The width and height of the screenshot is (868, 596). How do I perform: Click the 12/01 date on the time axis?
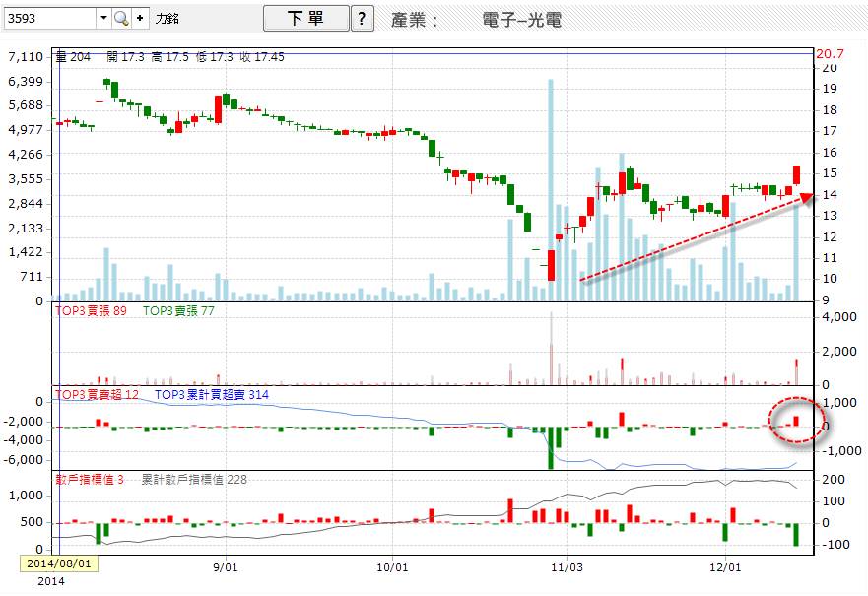pyautogui.click(x=725, y=568)
